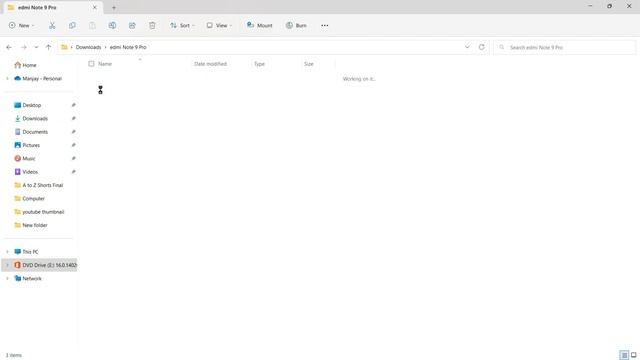Viewport: 640px width, 360px height.
Task: Select DVD Drive (E:) in sidebar
Action: [45, 265]
